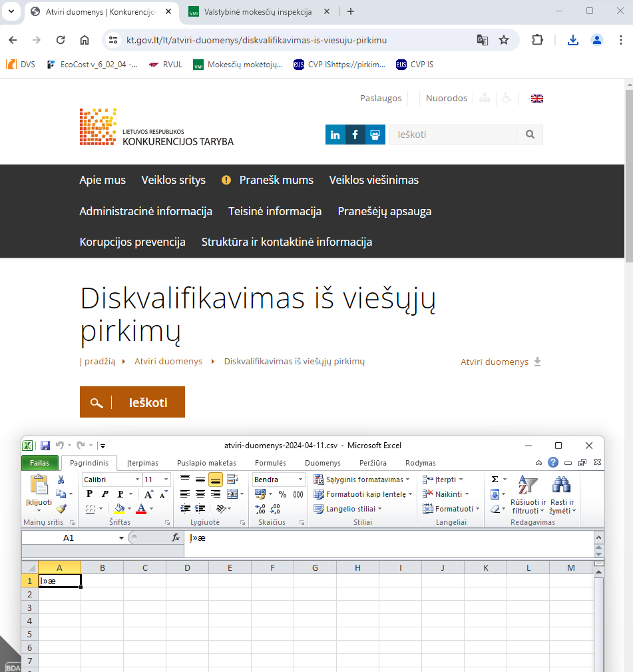This screenshot has height=672, width=633.
Task: Click the Atviri duomenys download link
Action: point(501,362)
